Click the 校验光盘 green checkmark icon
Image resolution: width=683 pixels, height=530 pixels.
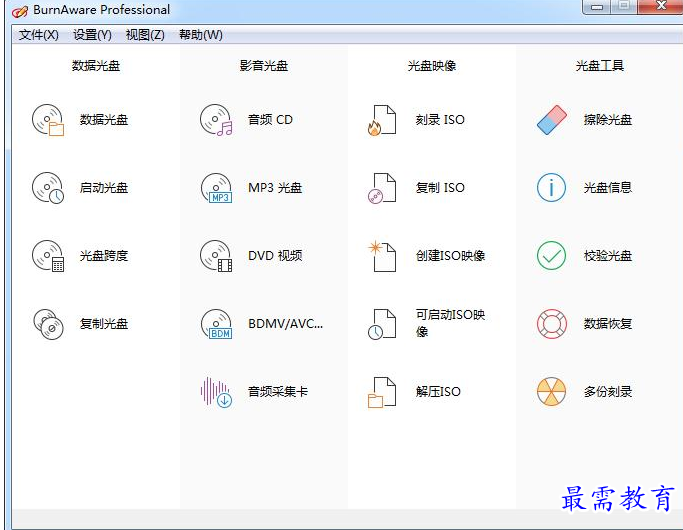point(551,256)
